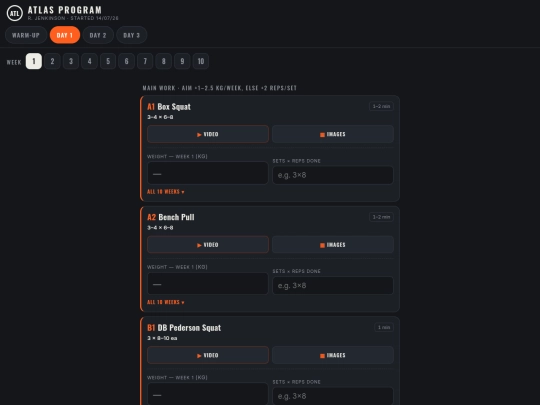Expand All 10 Weeks under Bench Pull
The image size is (540, 405).
click(x=166, y=302)
